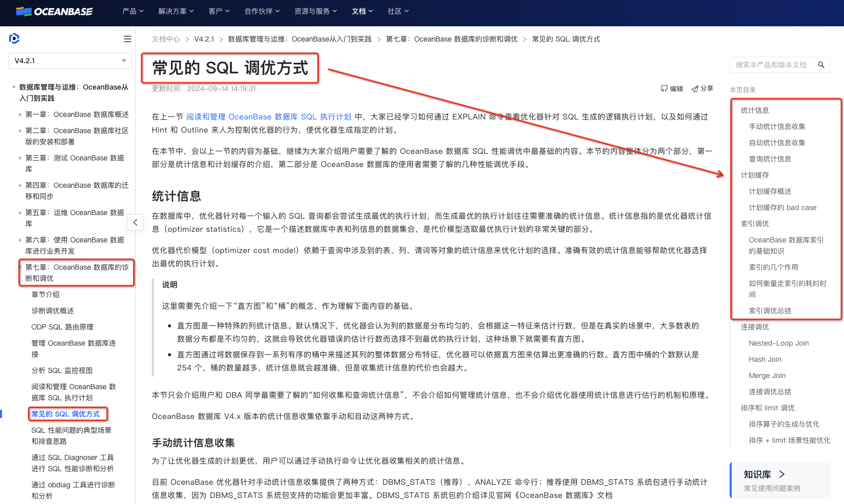The height and width of the screenshot is (504, 844).
Task: Open the 文档 menu in top bar
Action: click(x=362, y=11)
